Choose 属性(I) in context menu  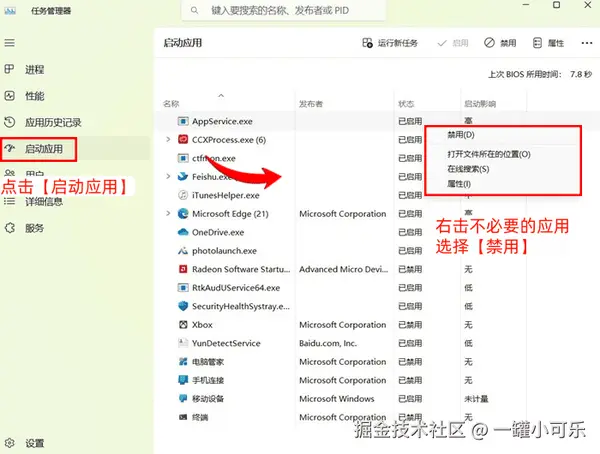[458, 184]
